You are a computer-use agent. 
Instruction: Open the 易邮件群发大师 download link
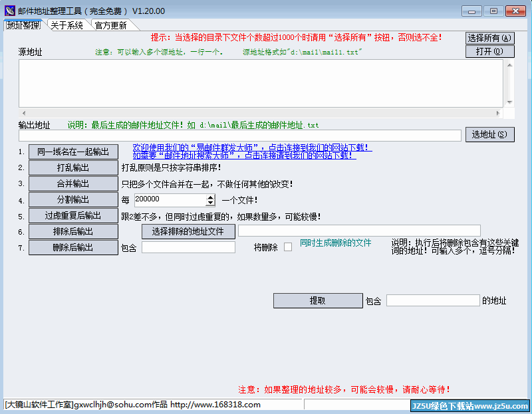[x=253, y=148]
